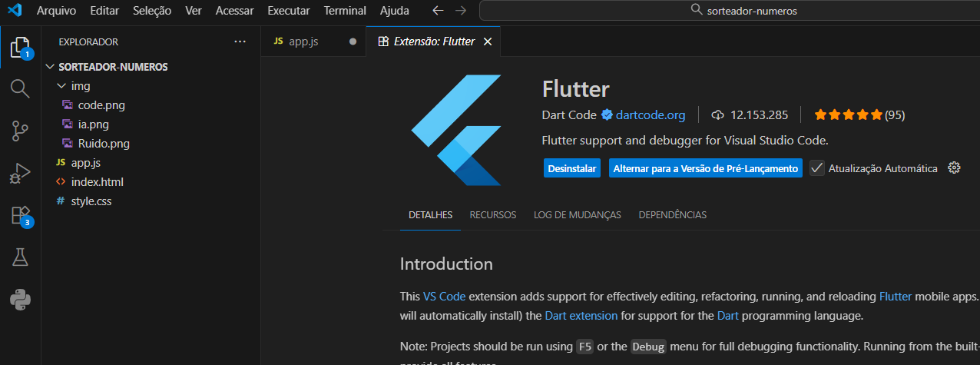Click the Desinstalar button
980x365 pixels.
click(572, 168)
